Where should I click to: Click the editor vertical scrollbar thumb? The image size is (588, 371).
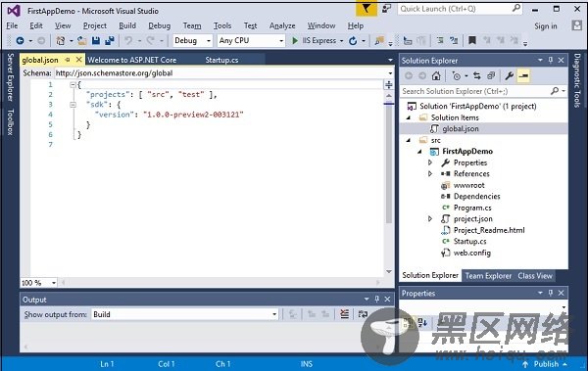point(389,163)
